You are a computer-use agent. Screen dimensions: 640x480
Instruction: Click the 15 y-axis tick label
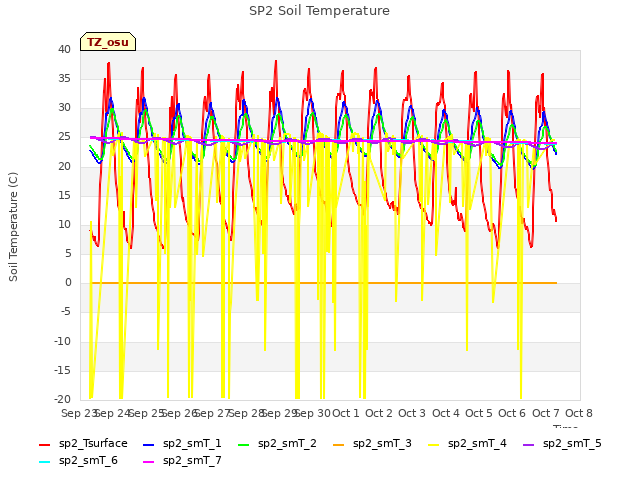click(64, 196)
